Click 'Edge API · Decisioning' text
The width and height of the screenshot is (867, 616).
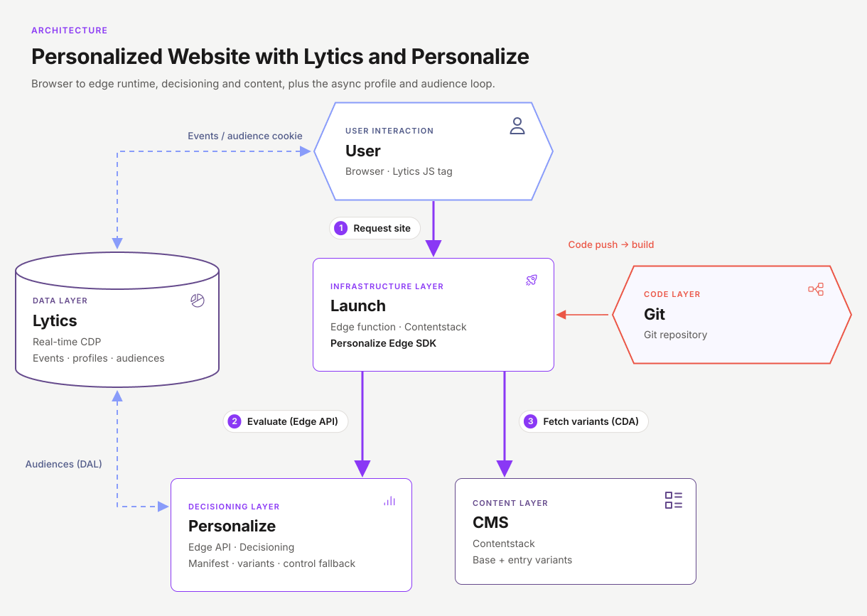[x=242, y=547]
